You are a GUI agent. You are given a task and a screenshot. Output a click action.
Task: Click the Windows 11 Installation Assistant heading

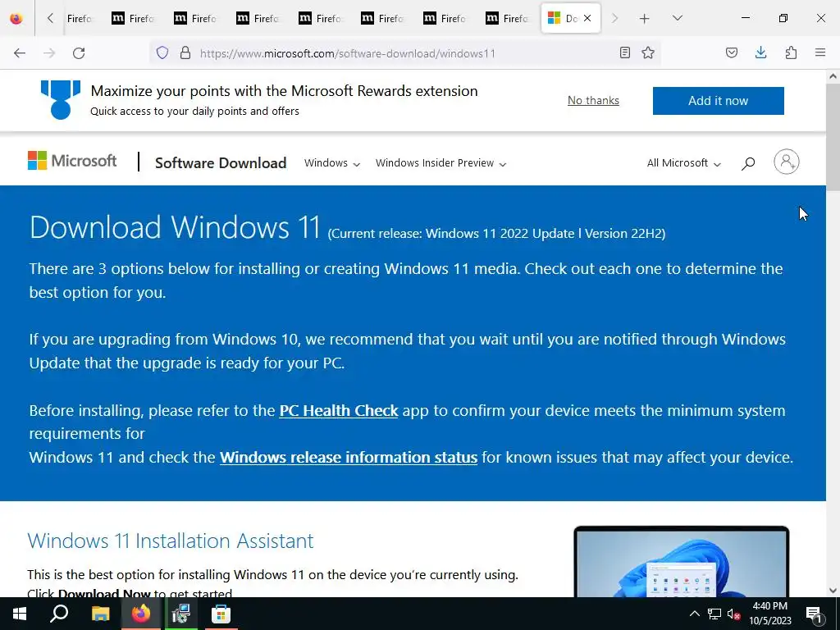(171, 541)
